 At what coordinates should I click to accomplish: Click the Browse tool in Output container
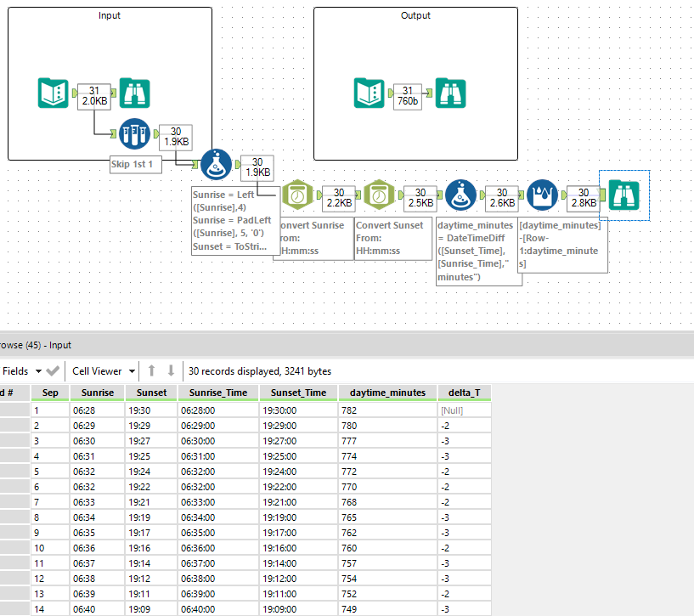click(x=449, y=92)
